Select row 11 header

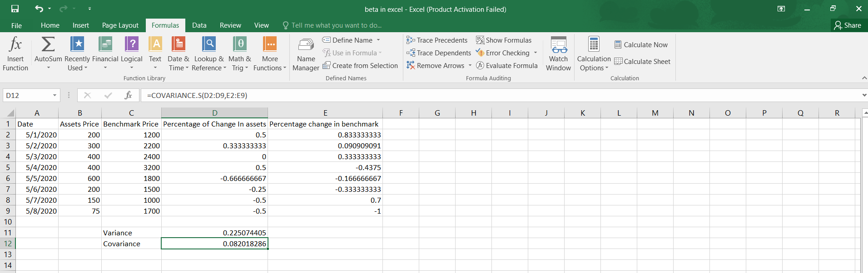(x=8, y=233)
